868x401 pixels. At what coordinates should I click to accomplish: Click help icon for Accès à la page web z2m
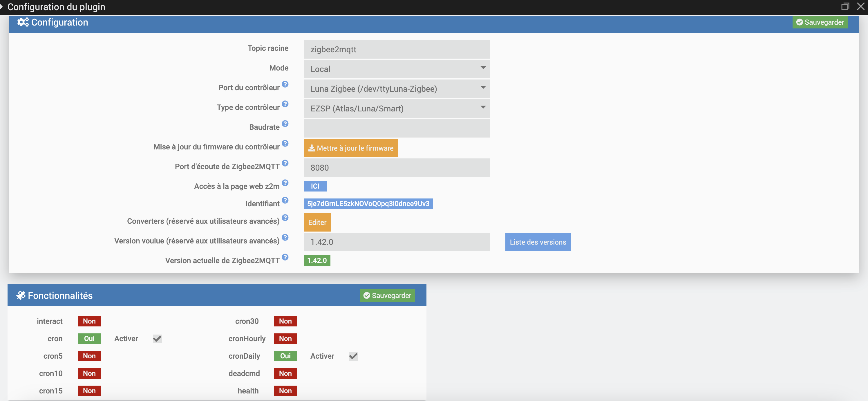pos(285,183)
